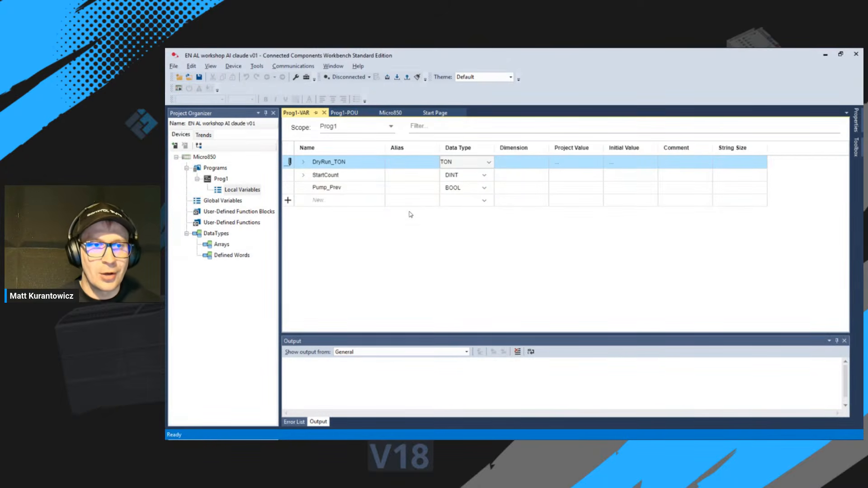Select User-Defined Functions tree item
Viewport: 868px width, 488px height.
(x=231, y=222)
